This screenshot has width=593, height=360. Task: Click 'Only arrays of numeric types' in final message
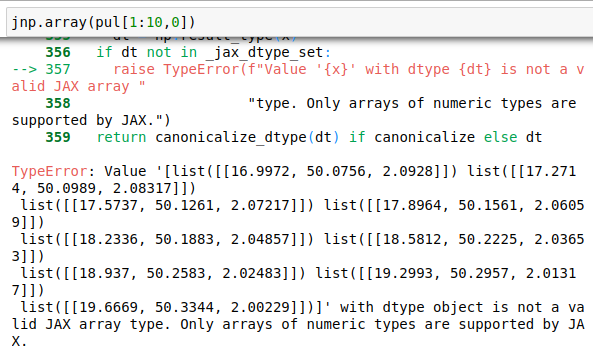(298, 324)
